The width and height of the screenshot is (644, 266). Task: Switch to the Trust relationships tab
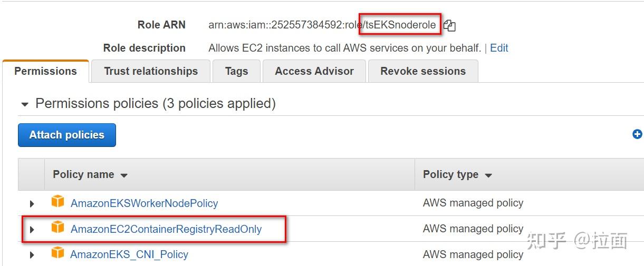pyautogui.click(x=151, y=71)
